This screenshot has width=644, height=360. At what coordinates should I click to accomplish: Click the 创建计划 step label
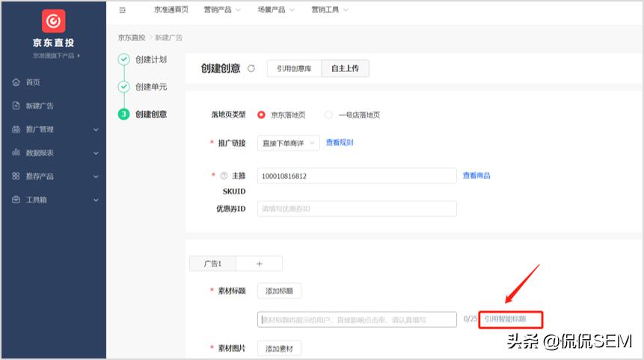tap(151, 60)
